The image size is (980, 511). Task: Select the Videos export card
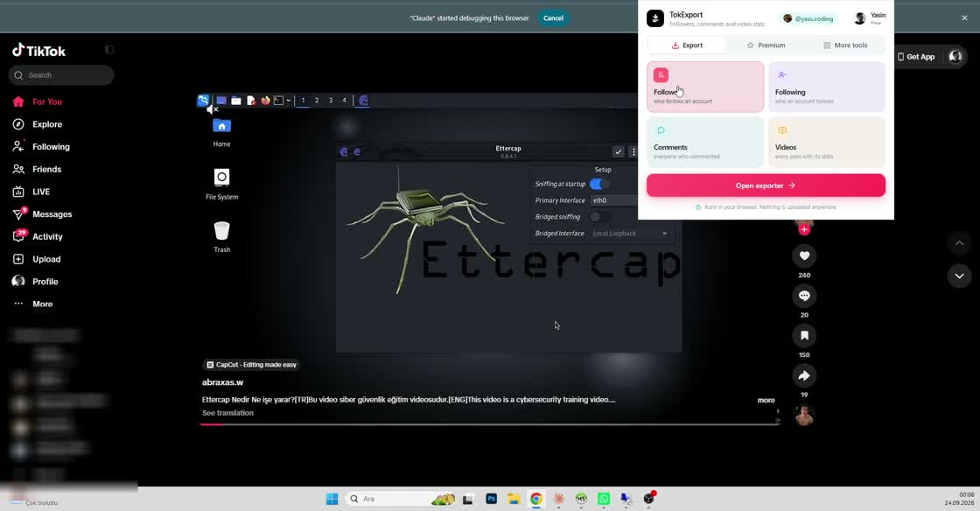[x=826, y=143]
